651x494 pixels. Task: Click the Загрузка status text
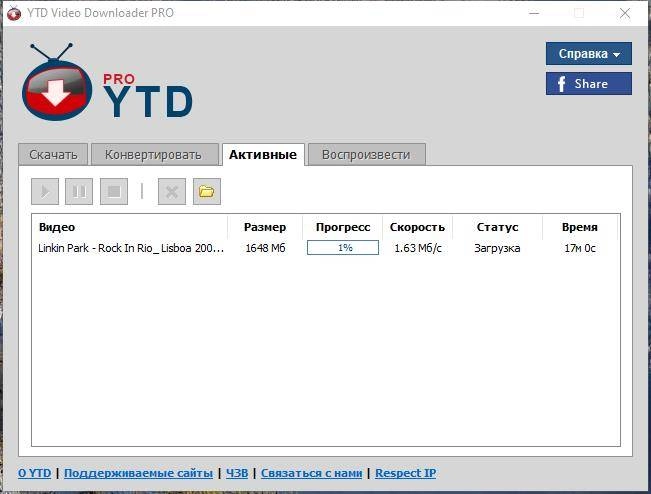click(497, 248)
